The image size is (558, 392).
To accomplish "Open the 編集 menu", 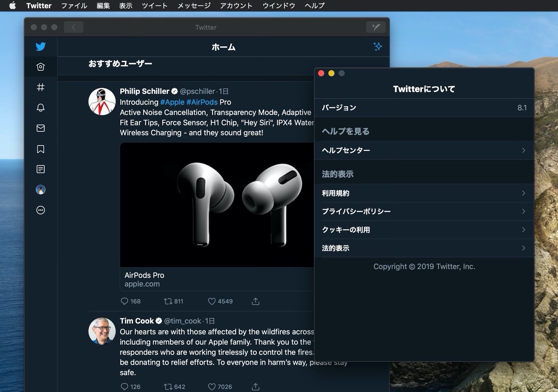I will pyautogui.click(x=103, y=5).
